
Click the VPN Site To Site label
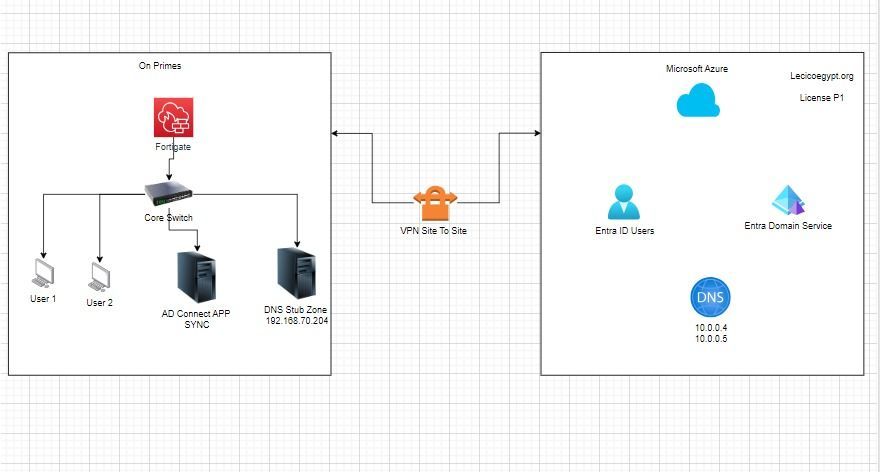click(x=433, y=231)
